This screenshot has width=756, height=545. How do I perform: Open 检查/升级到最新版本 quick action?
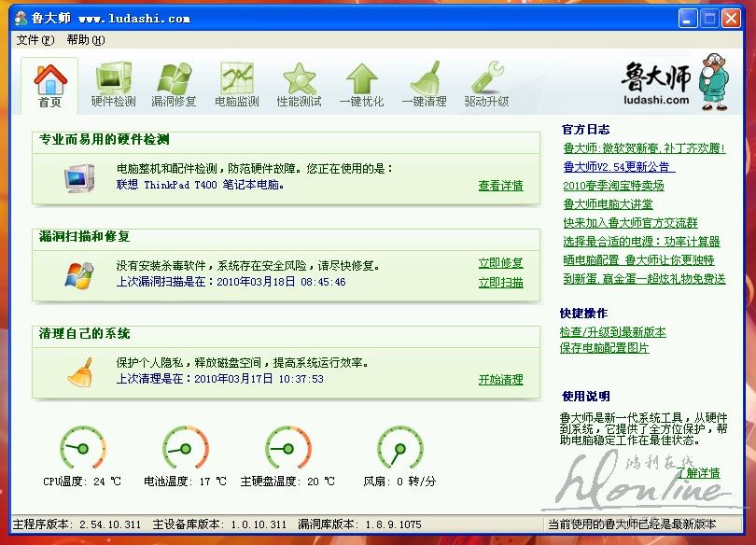612,332
